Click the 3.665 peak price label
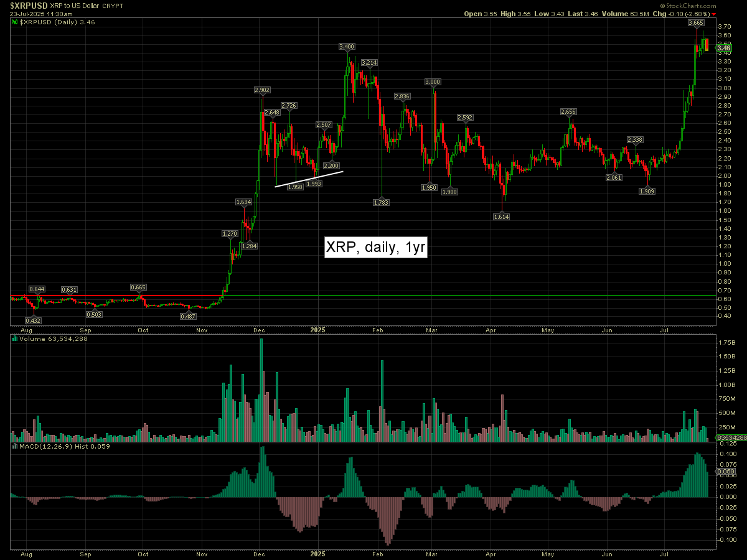 click(696, 22)
